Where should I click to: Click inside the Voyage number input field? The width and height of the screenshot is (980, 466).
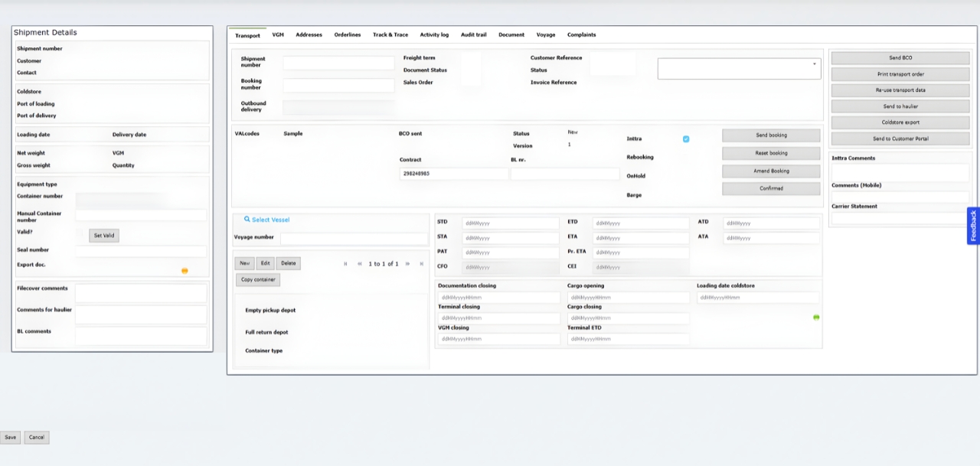354,239
